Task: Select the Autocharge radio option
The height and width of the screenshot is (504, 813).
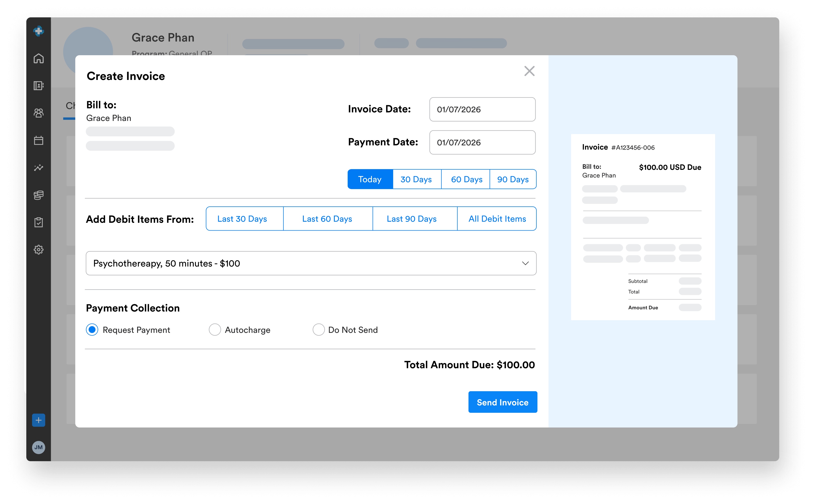Action: point(215,330)
